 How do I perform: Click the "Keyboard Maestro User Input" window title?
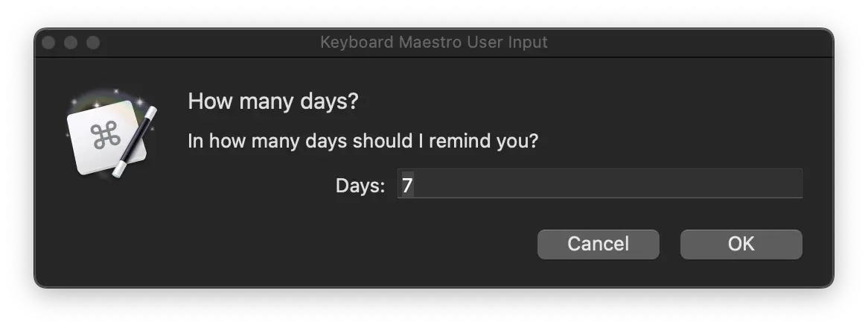point(433,42)
